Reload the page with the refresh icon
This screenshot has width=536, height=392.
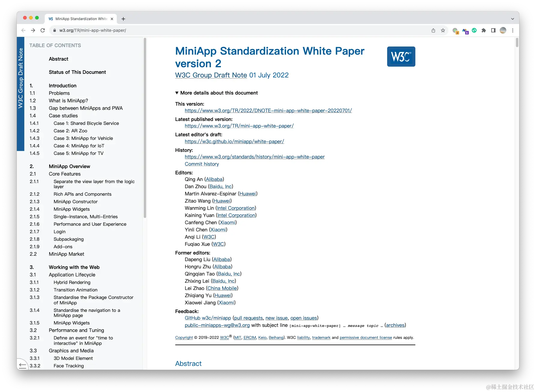(x=43, y=30)
